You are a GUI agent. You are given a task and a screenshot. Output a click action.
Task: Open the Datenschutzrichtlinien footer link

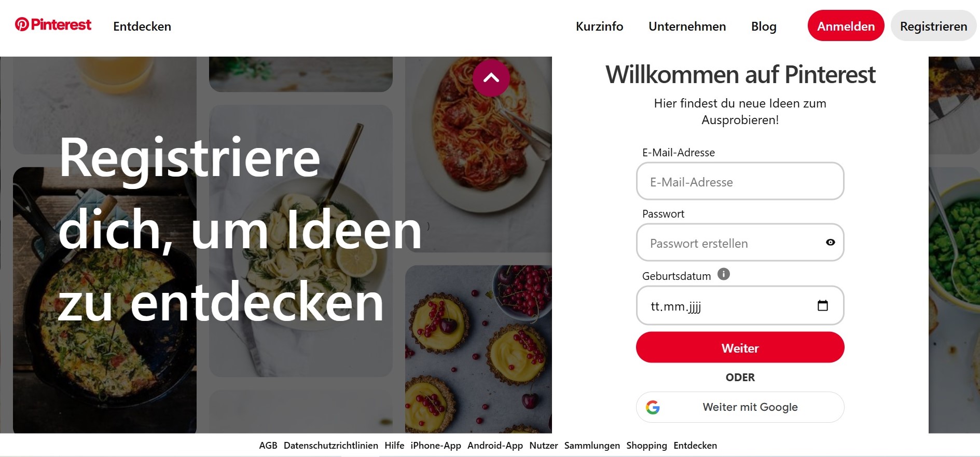pyautogui.click(x=331, y=446)
